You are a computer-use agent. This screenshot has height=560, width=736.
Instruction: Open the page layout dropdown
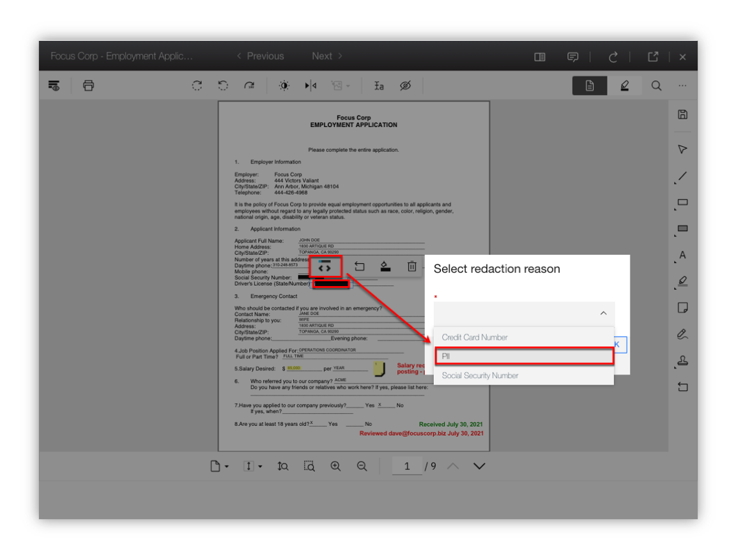(x=218, y=466)
